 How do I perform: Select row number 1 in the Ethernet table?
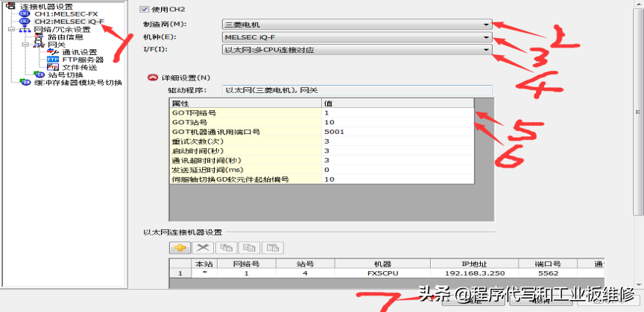180,273
